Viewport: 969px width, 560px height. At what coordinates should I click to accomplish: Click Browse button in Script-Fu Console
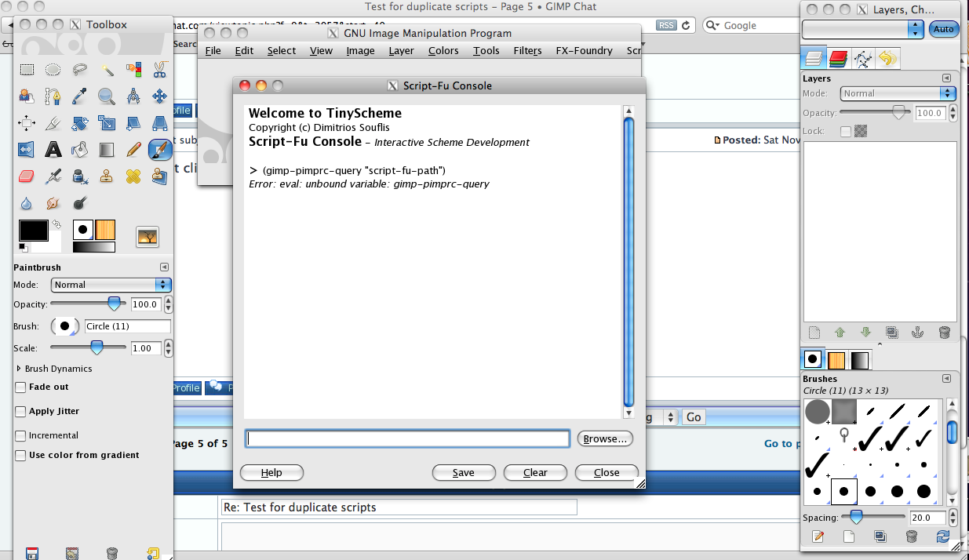(x=605, y=439)
